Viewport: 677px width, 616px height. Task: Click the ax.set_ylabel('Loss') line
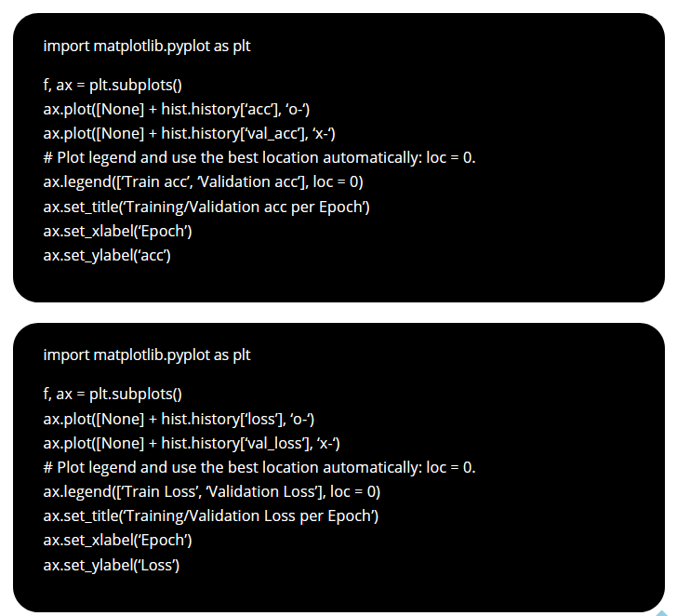(x=112, y=565)
